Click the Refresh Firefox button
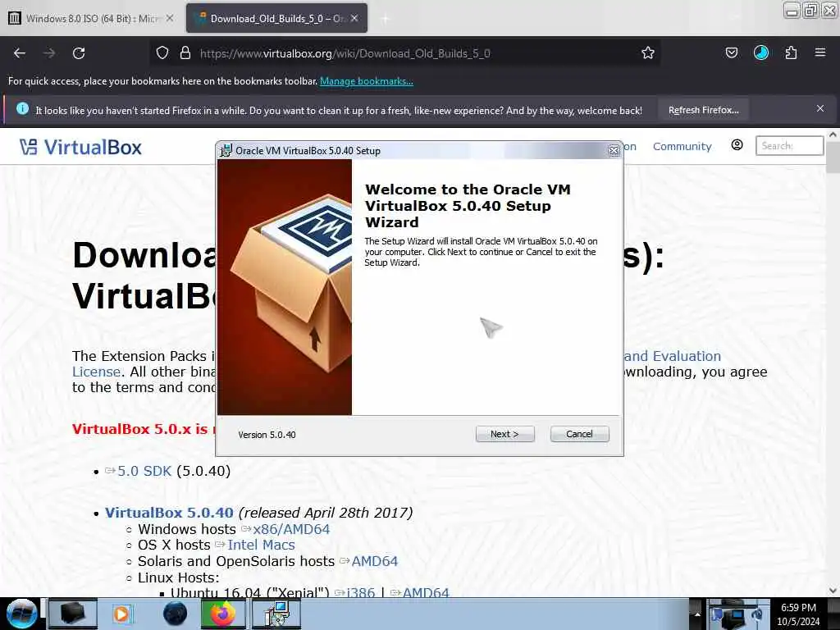The image size is (840, 630). point(703,110)
